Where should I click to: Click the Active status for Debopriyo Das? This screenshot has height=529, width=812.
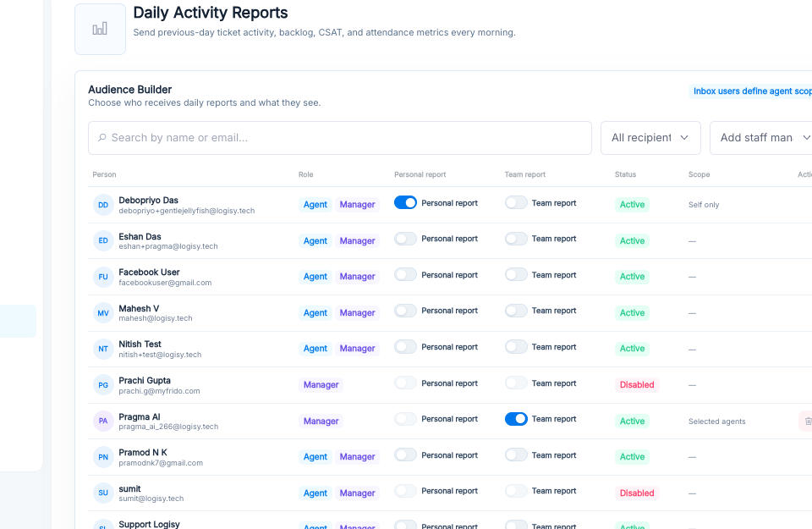633,205
